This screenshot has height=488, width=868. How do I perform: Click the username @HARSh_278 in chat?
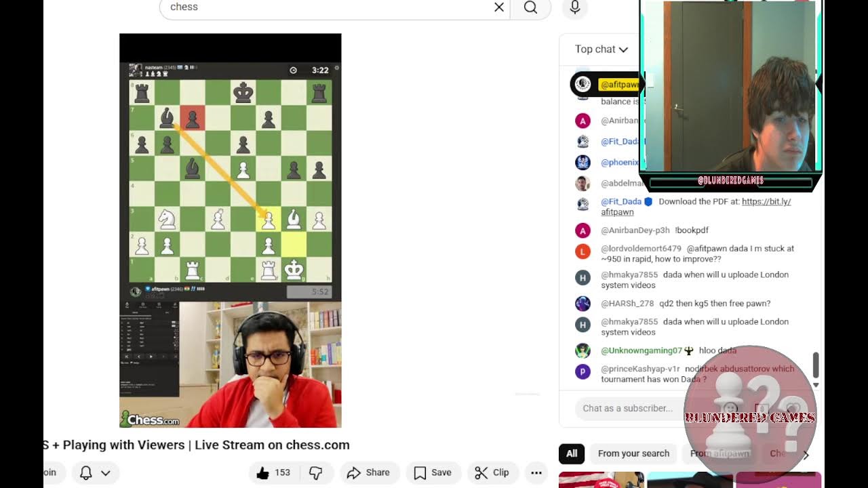coord(627,304)
